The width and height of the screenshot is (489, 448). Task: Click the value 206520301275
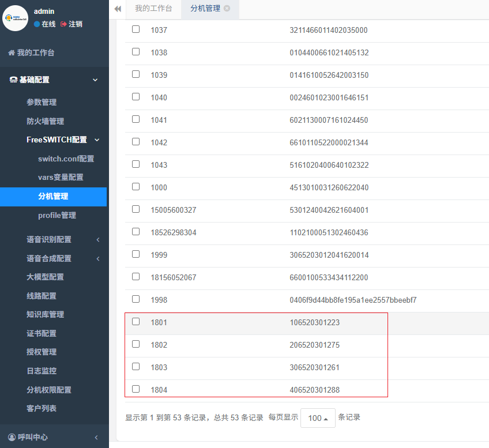pyautogui.click(x=314, y=345)
